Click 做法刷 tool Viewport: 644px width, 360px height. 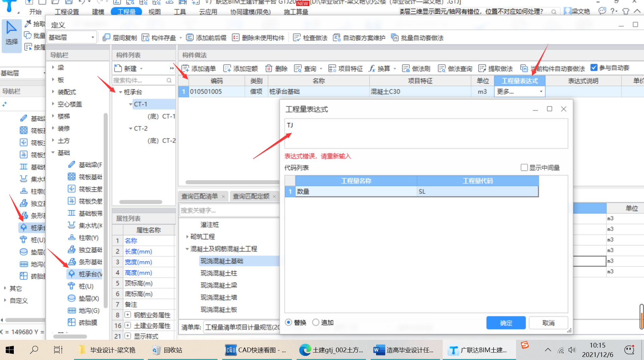point(416,68)
